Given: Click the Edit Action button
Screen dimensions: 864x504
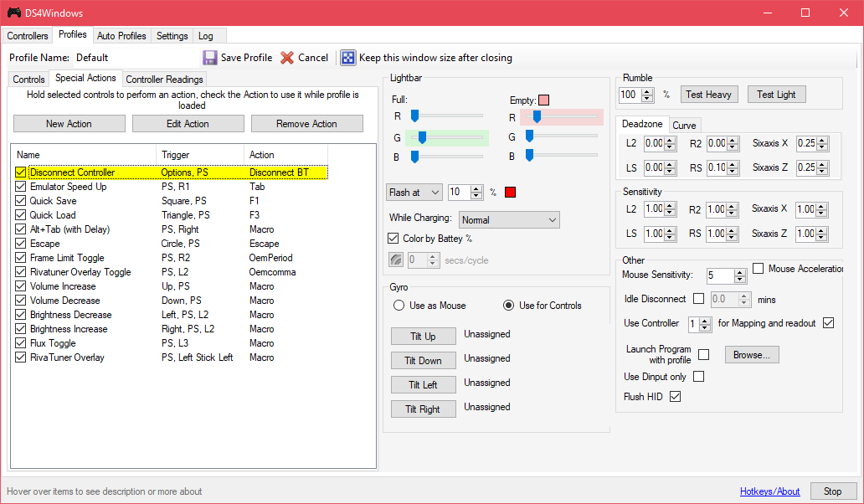Looking at the screenshot, I should point(188,124).
